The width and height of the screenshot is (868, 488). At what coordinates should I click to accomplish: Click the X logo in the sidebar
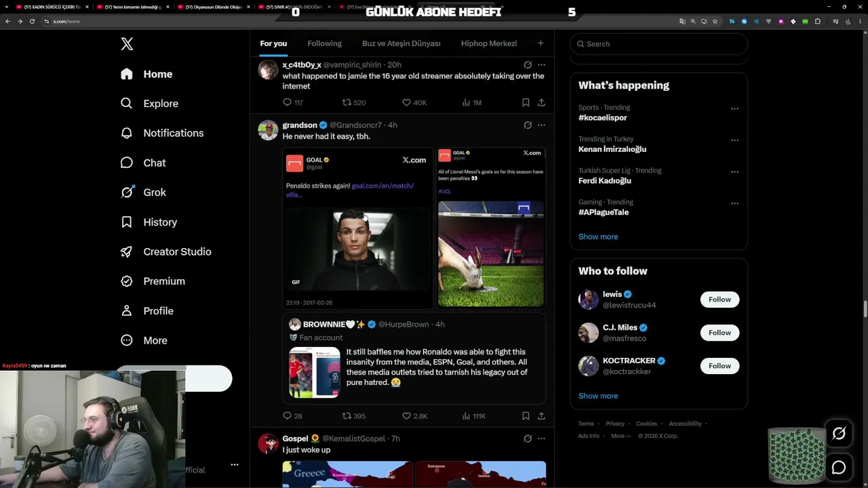127,44
